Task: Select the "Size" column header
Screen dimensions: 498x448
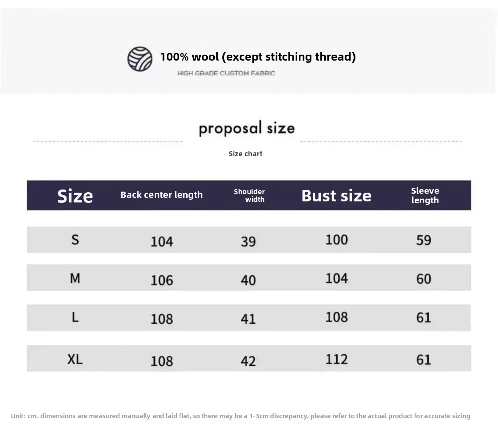Action: click(75, 196)
